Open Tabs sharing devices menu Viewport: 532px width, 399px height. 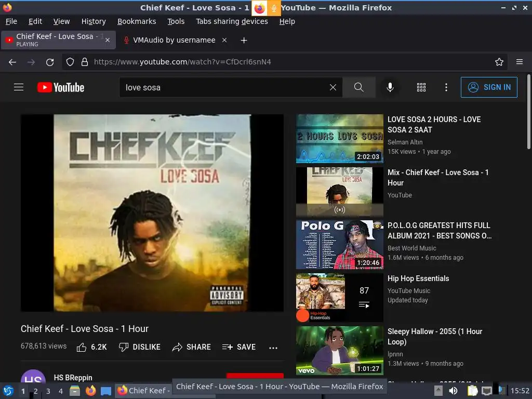[232, 21]
